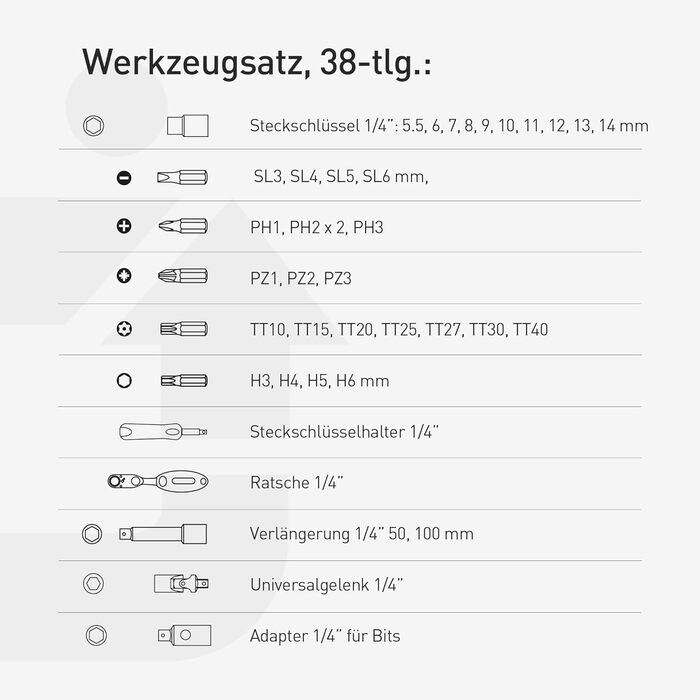Select the socket holder screwdriver handle illustration
700x700 pixels.
click(163, 432)
